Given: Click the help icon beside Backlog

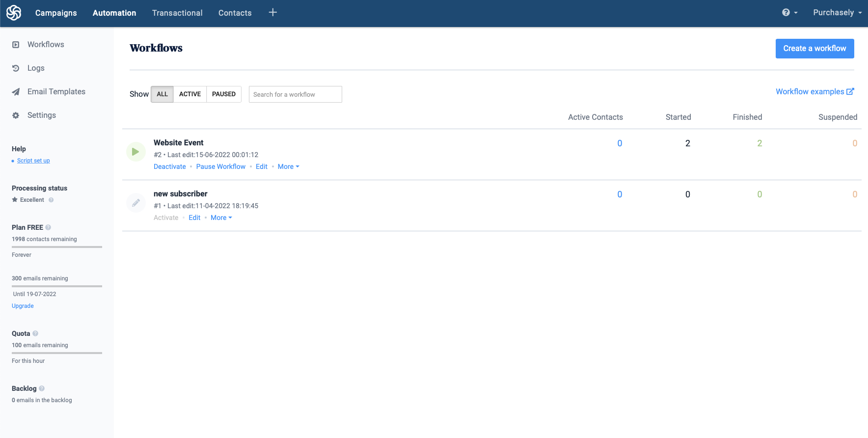Looking at the screenshot, I should [42, 388].
